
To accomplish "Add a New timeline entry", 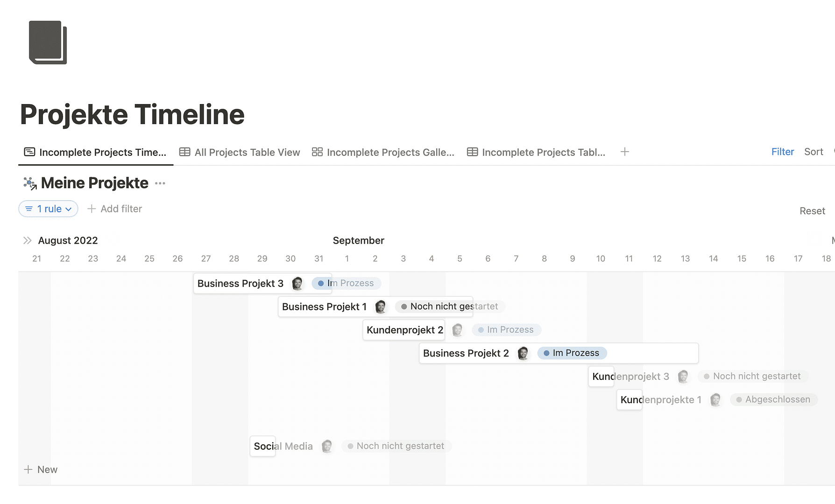I will [41, 469].
